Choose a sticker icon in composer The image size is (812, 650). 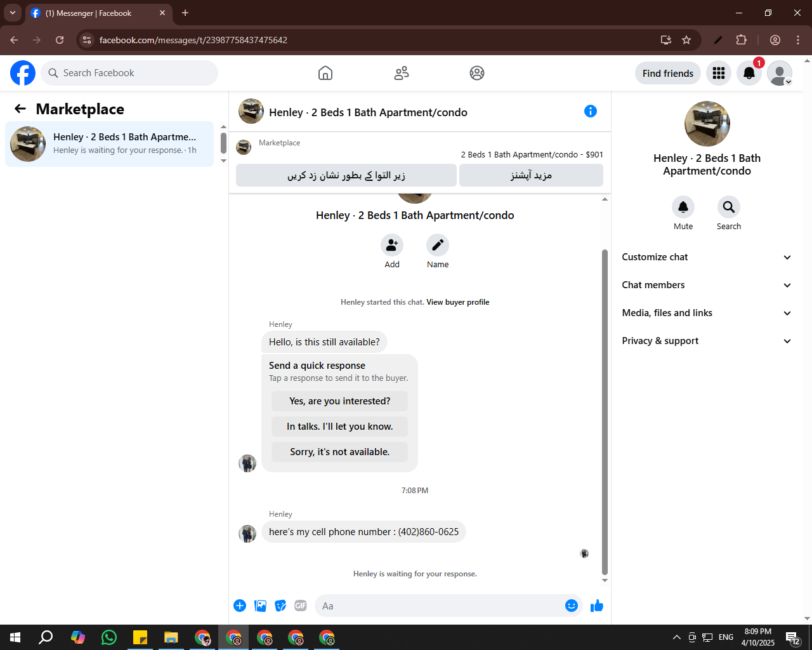click(280, 606)
